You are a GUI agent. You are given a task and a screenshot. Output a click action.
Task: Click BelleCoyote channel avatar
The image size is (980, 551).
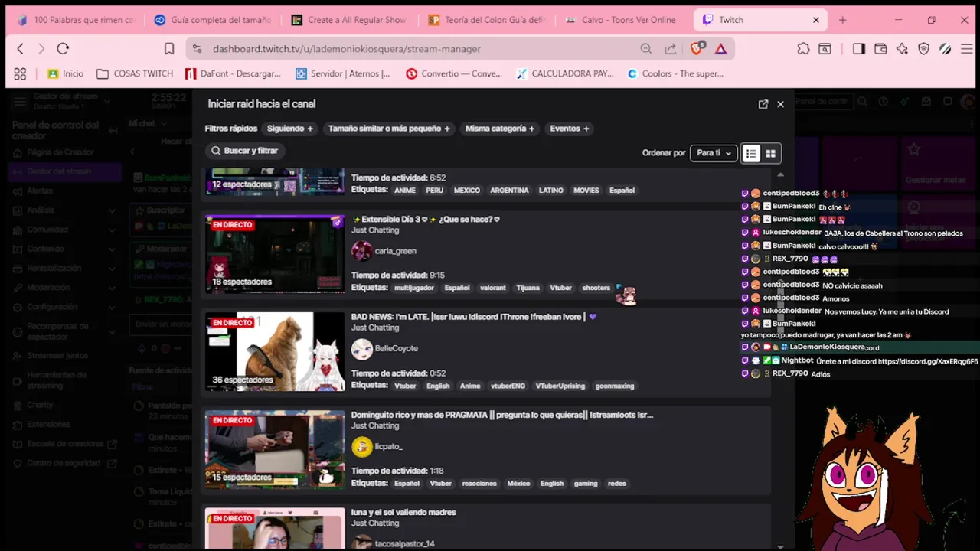[362, 348]
